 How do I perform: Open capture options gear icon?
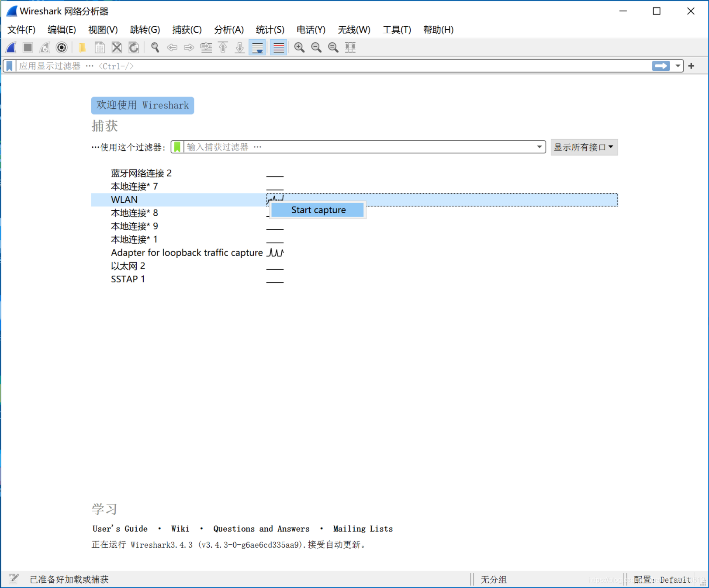(x=62, y=48)
